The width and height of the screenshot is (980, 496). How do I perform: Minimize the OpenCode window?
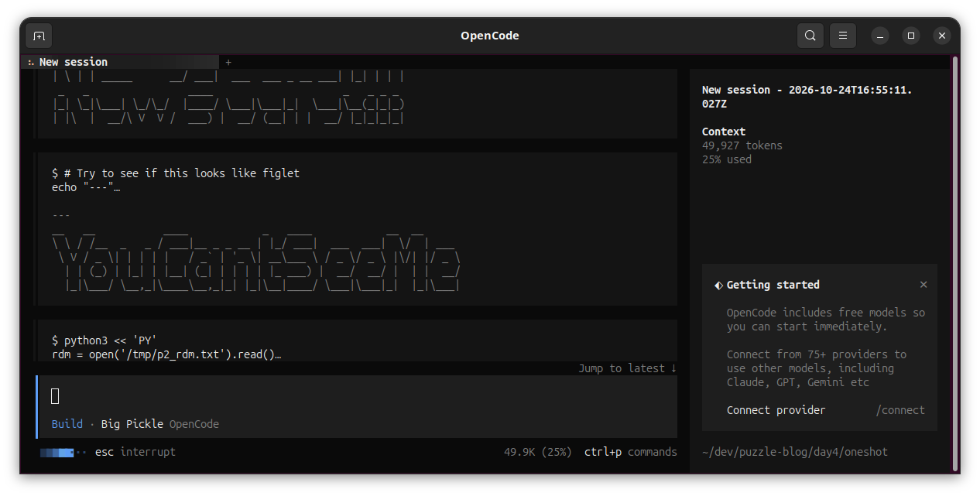coord(880,36)
